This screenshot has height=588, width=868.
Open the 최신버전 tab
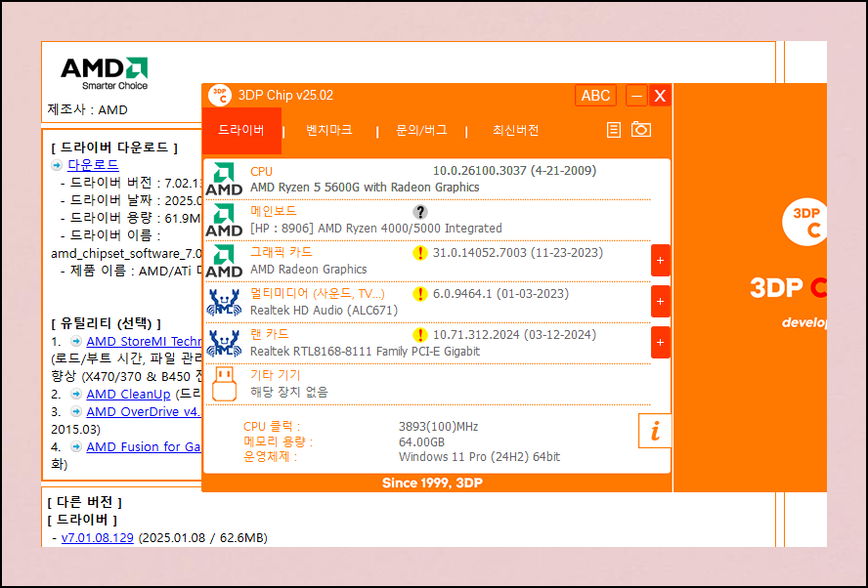516,130
